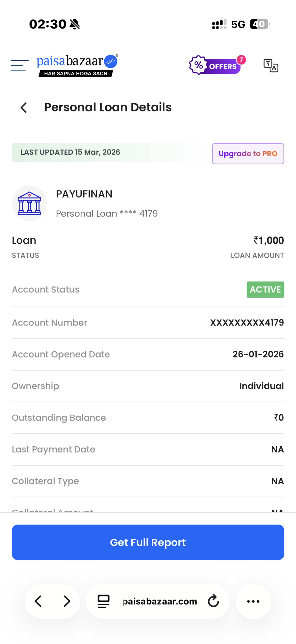Go back from Personal Loan Details
Image resolution: width=296 pixels, height=644 pixels.
[x=24, y=108]
